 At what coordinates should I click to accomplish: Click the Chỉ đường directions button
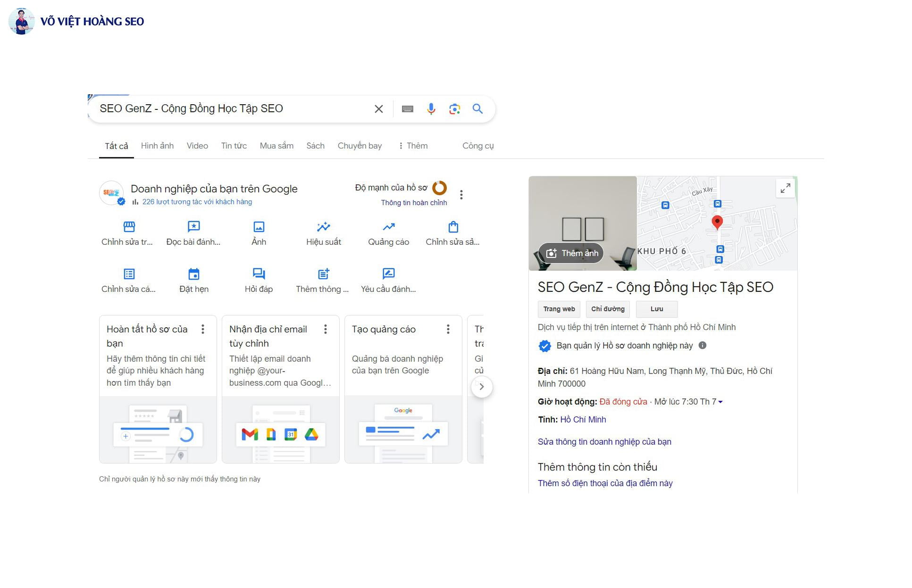[x=608, y=309]
